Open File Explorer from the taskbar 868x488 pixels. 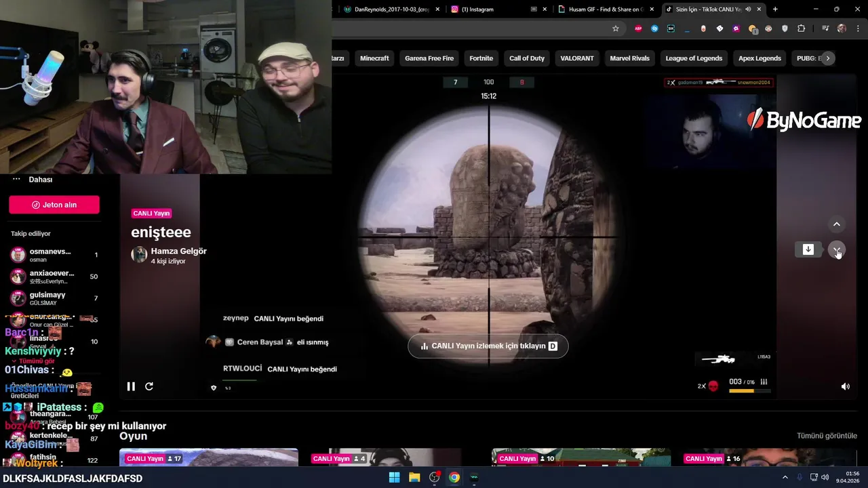pyautogui.click(x=414, y=478)
